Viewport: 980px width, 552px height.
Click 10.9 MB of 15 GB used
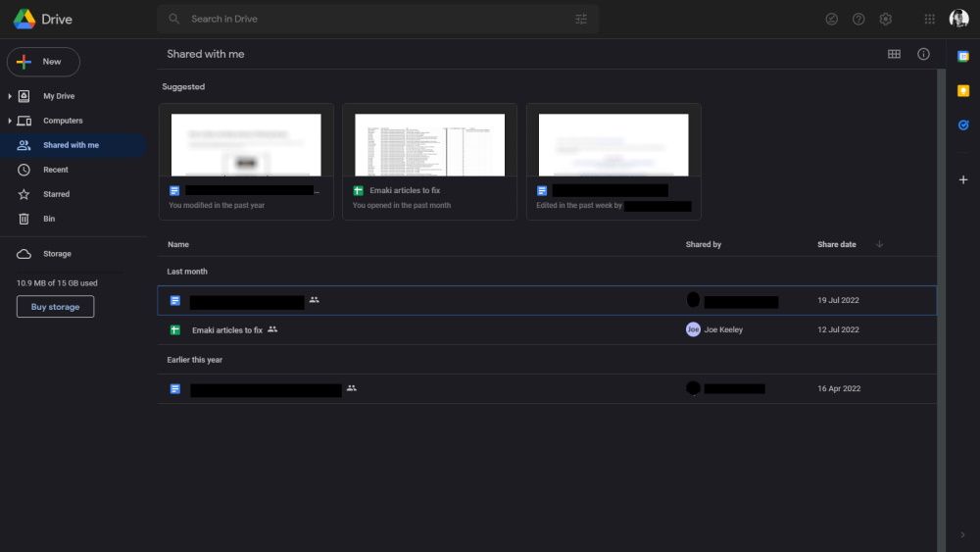click(57, 283)
